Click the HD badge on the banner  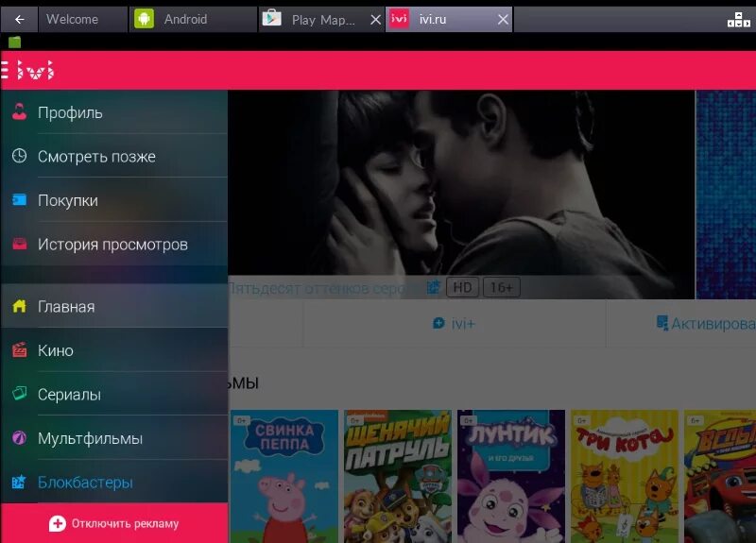pyautogui.click(x=462, y=288)
